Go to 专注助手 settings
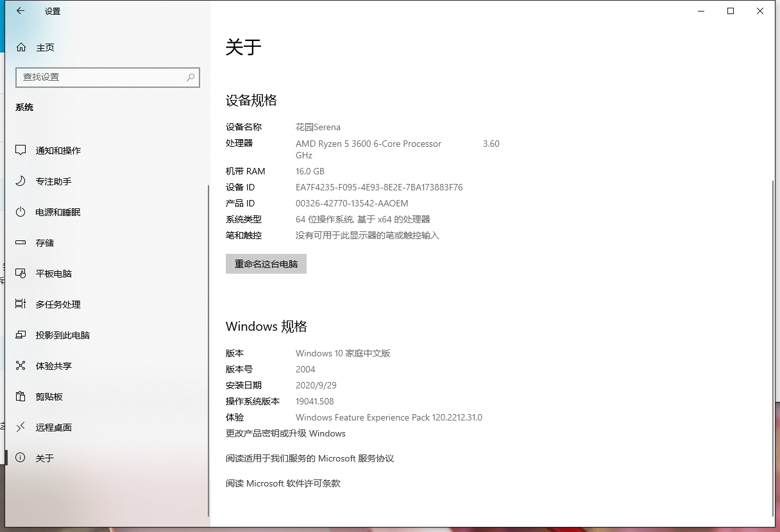The height and width of the screenshot is (532, 780). pos(54,181)
